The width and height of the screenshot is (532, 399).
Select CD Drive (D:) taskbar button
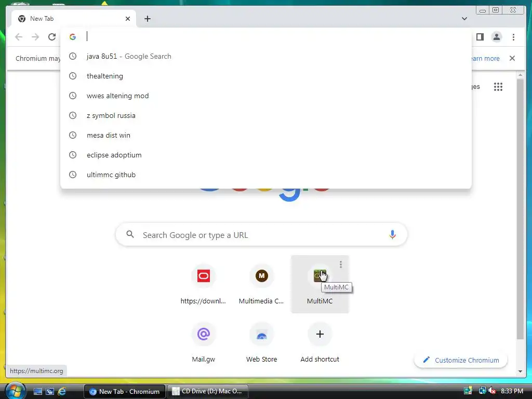[208, 391]
